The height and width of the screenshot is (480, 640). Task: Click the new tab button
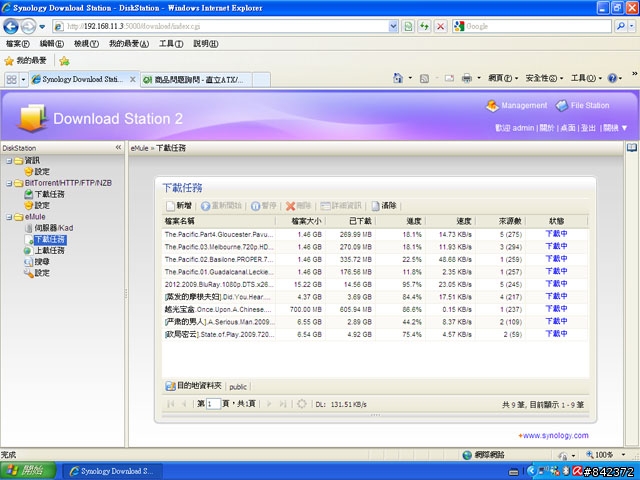pyautogui.click(x=261, y=80)
